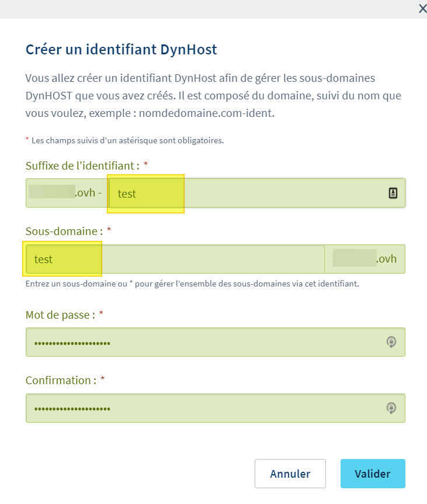The width and height of the screenshot is (427, 504).
Task: Click the password manager icon in Confirmation field
Action: [x=392, y=408]
